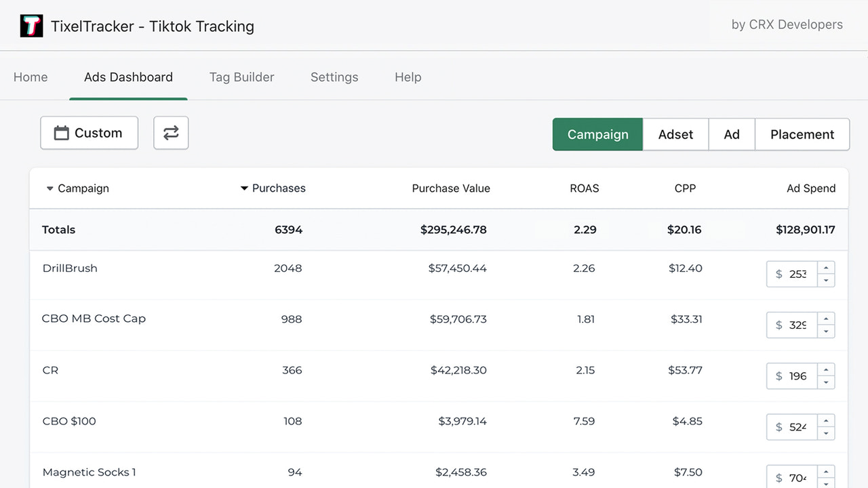The image size is (868, 488).
Task: Decrease CBO MB Cost Cap spend with down arrow
Action: [826, 331]
